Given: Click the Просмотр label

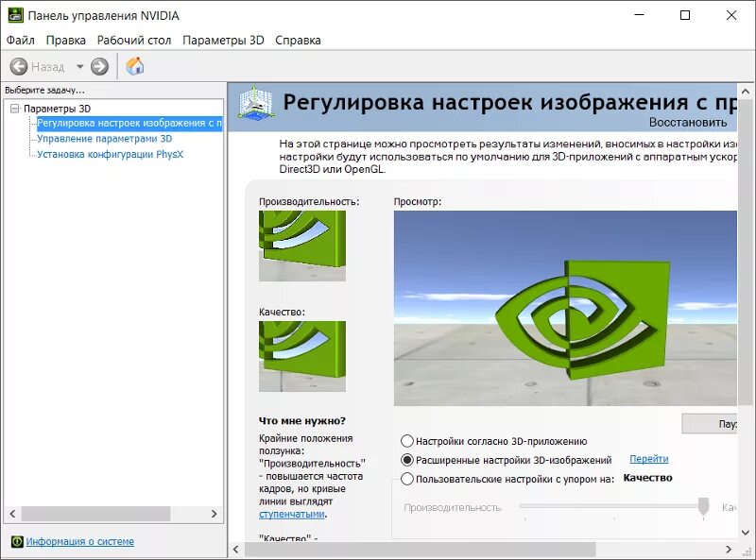Looking at the screenshot, I should tap(418, 201).
